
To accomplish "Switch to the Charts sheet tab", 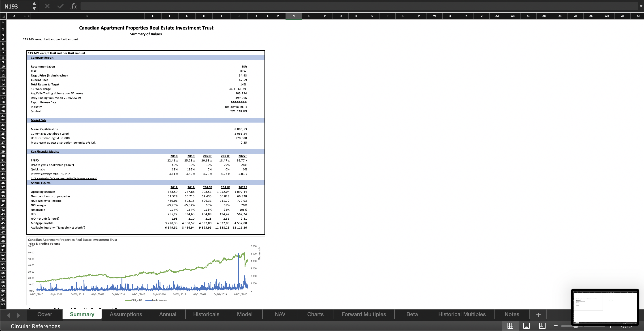I will pyautogui.click(x=315, y=314).
